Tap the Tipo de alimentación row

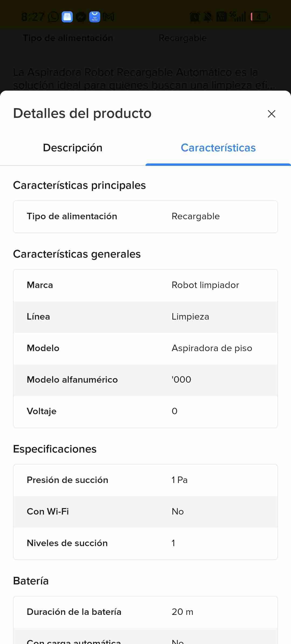(x=145, y=217)
